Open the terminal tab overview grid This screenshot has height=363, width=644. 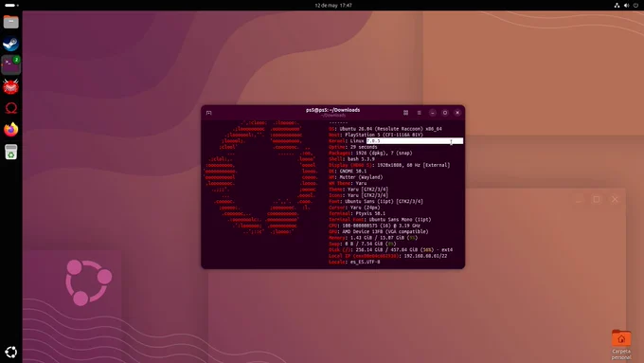(x=405, y=113)
